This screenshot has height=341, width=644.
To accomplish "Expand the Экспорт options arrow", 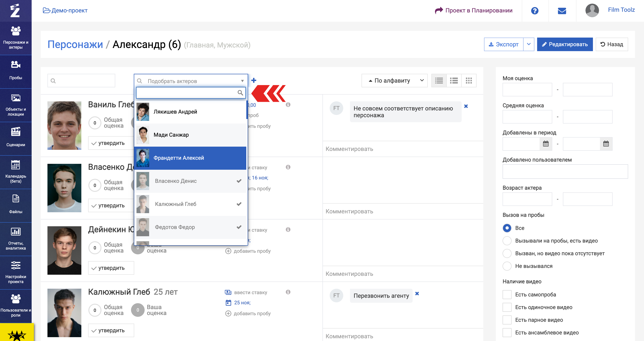I will (529, 44).
